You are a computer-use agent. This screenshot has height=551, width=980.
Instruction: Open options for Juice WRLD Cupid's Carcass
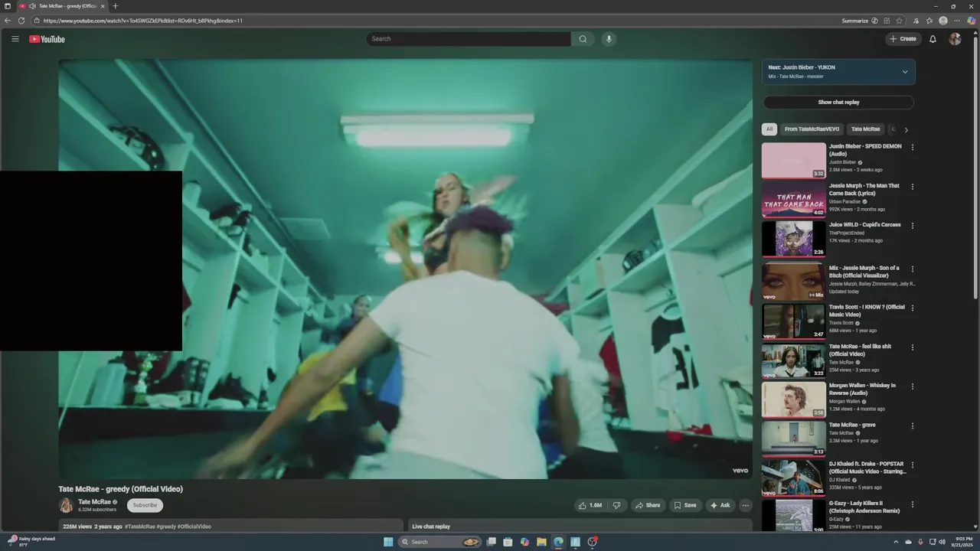(x=912, y=226)
